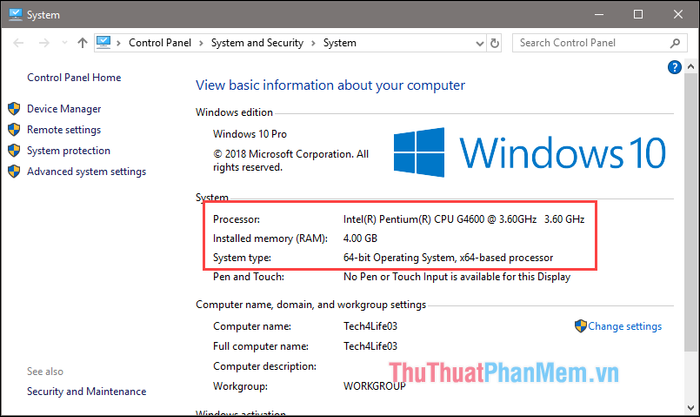
Task: Go up one level with up arrow
Action: (x=82, y=43)
